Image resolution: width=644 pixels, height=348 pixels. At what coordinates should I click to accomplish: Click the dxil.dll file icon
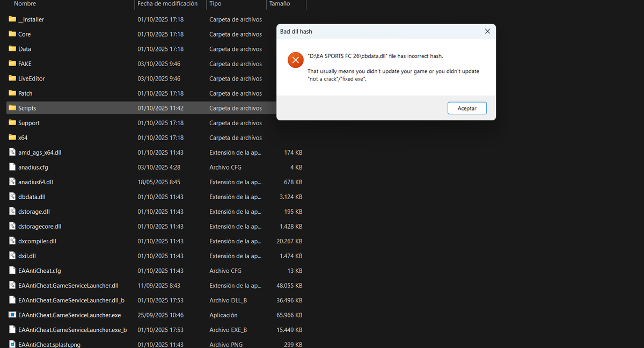point(12,256)
